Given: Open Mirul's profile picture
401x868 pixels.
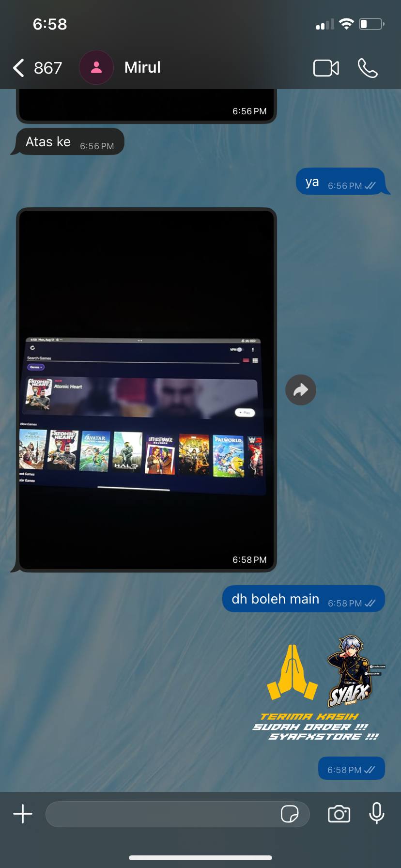Looking at the screenshot, I should 96,67.
